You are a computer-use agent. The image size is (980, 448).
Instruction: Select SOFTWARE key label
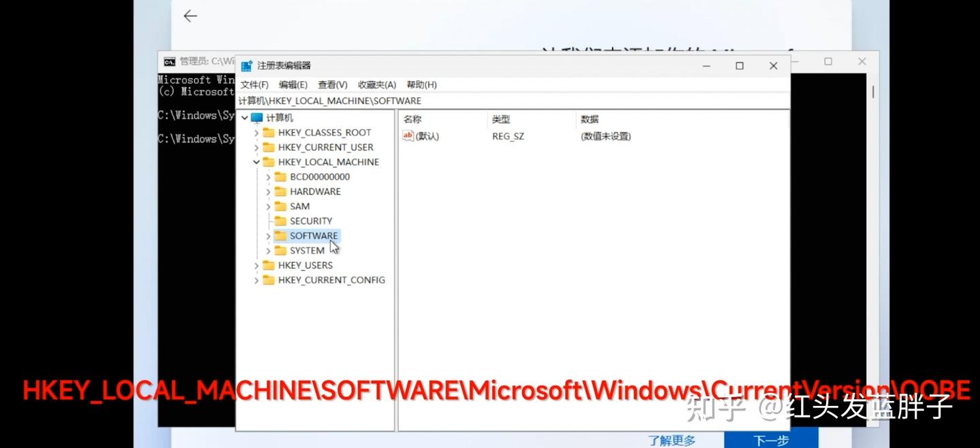[314, 236]
